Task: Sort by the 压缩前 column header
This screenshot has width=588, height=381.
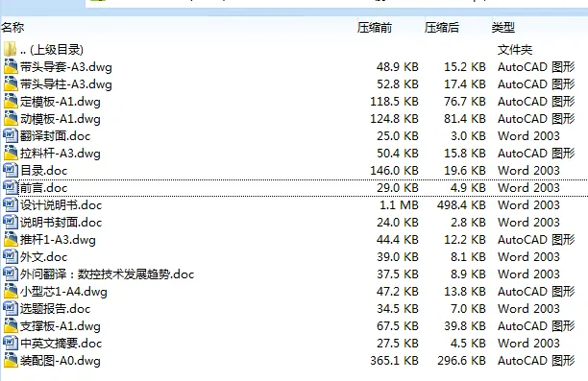Action: pyautogui.click(x=375, y=27)
